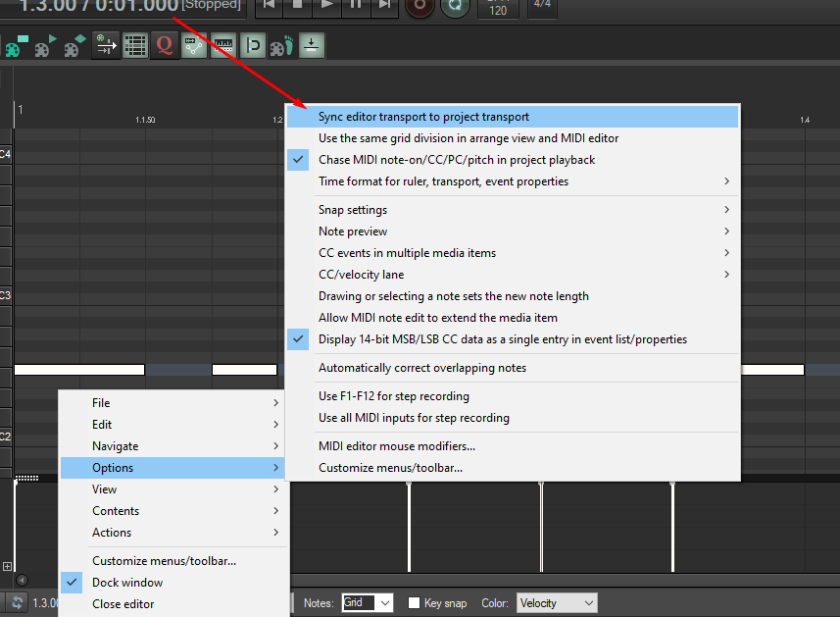Expand Time format for ruler submenu
This screenshot has width=840, height=617.
tap(513, 181)
